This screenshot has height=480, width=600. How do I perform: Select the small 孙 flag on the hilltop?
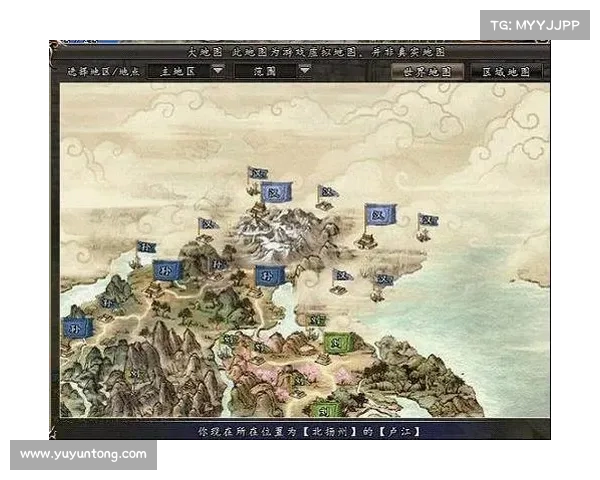(x=218, y=264)
